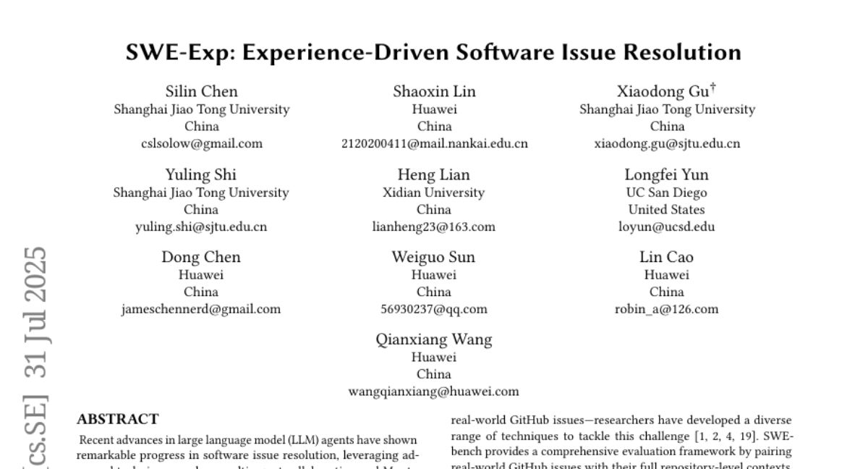Click author name Qianxiang Wang
Screen dimensions: 868x469
(434, 339)
